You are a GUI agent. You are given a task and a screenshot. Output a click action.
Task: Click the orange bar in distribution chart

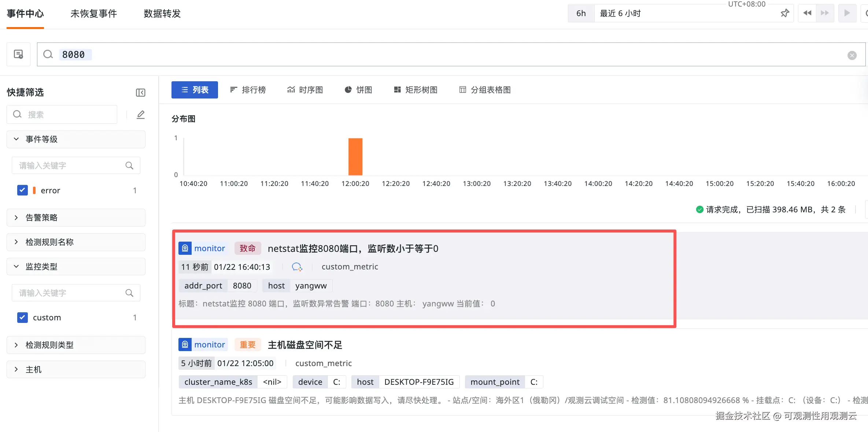[355, 157]
